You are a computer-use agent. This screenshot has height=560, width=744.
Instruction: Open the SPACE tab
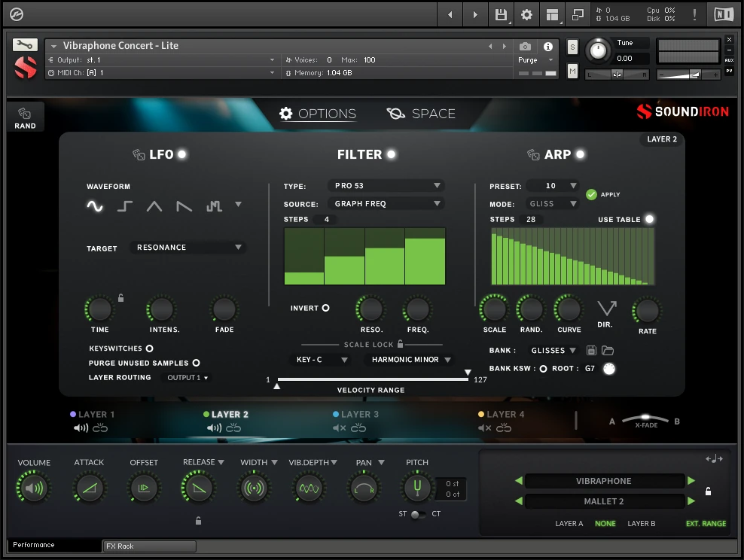(421, 114)
